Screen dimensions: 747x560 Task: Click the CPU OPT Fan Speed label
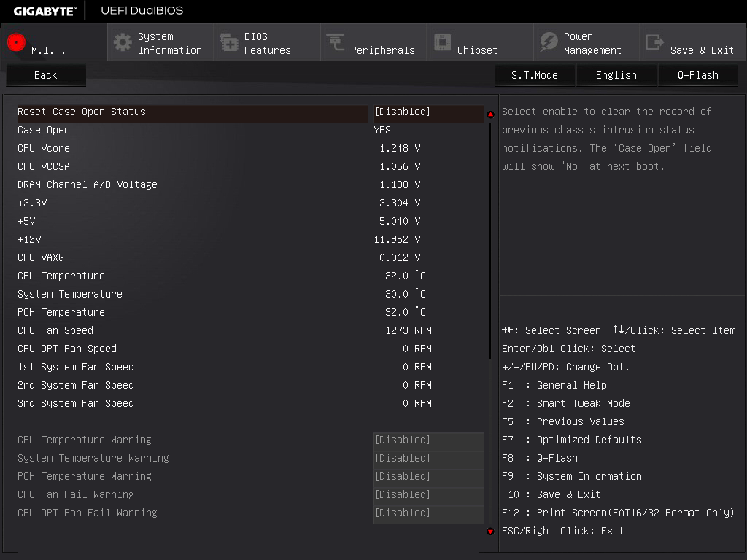tap(67, 349)
